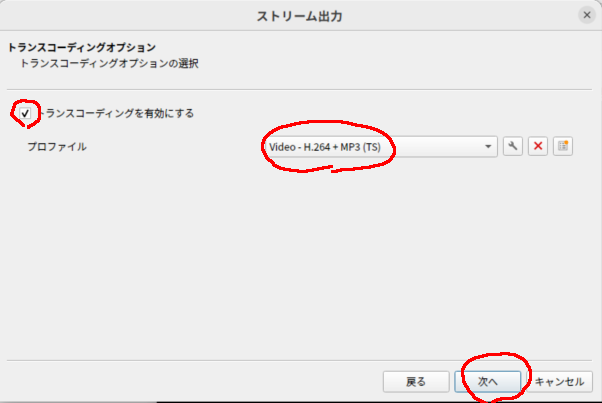Click the トランスコーディングオプション heading
The image size is (602, 403).
[81, 47]
